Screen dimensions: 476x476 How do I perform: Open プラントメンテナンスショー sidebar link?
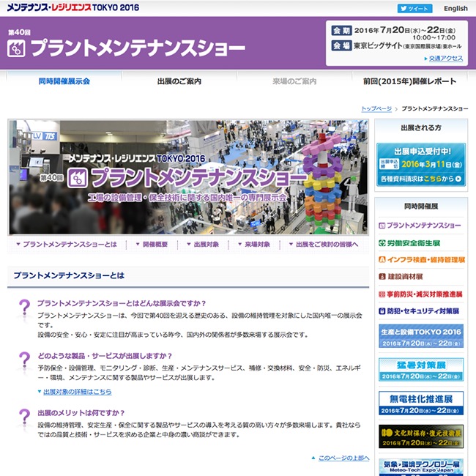[x=420, y=225]
